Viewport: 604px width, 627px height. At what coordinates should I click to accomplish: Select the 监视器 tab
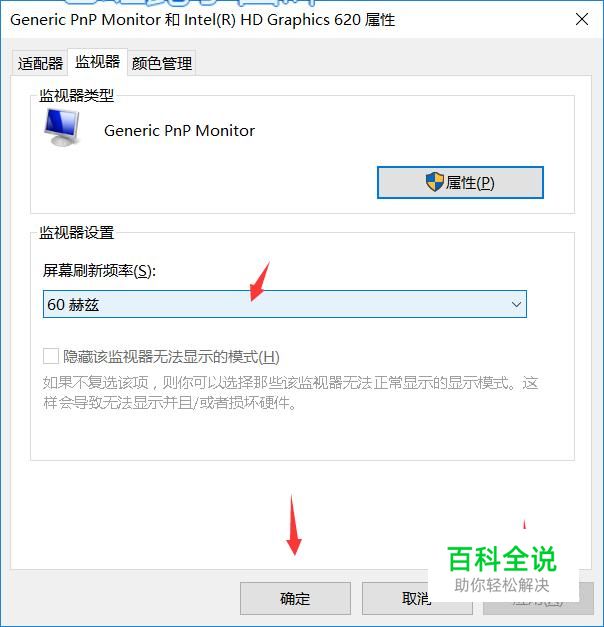pos(98,62)
